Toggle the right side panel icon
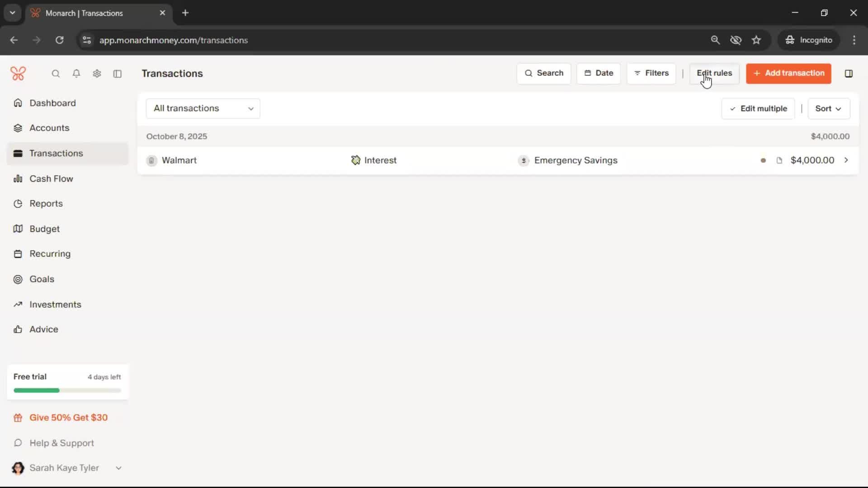This screenshot has width=868, height=488. (x=849, y=73)
